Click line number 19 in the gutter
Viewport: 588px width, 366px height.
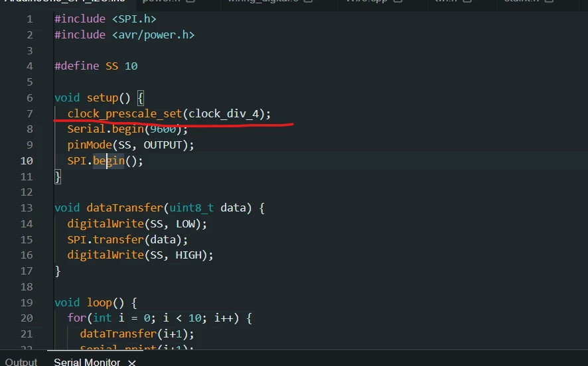27,302
